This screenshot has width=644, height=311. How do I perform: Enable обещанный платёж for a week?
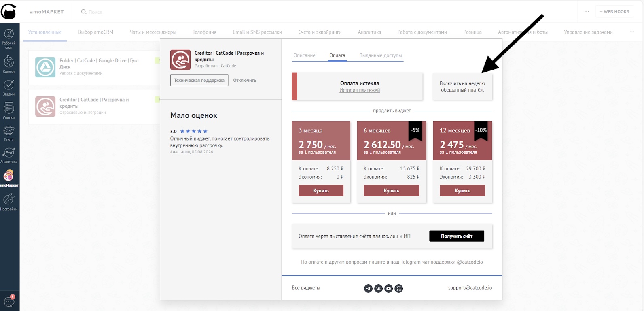(x=462, y=87)
